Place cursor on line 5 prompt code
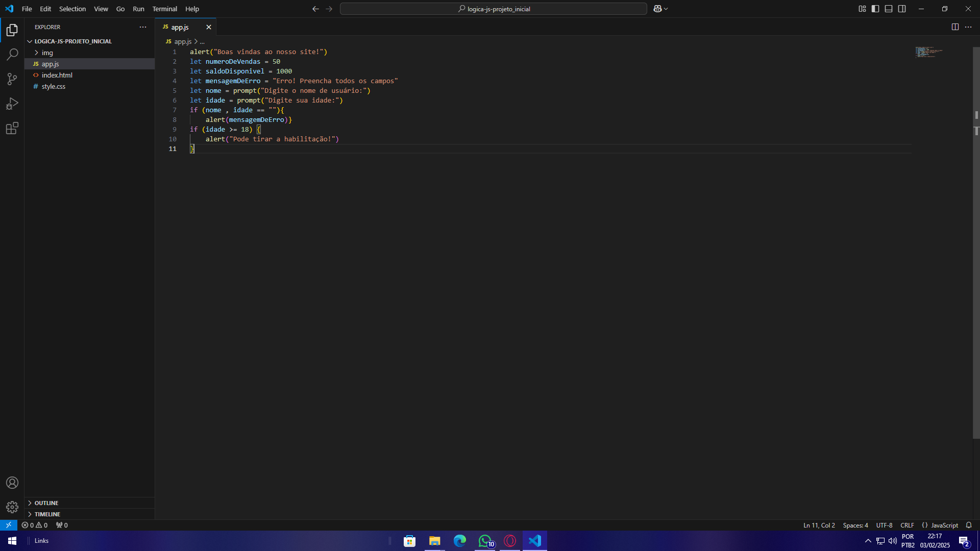The image size is (980, 551). point(302,91)
